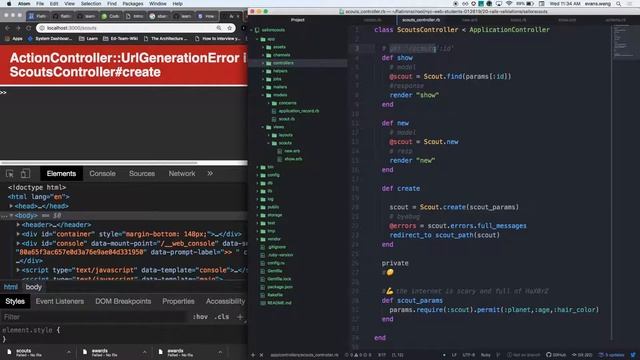
Task: Select body in the DevTools breadcrumb
Action: 33,287
